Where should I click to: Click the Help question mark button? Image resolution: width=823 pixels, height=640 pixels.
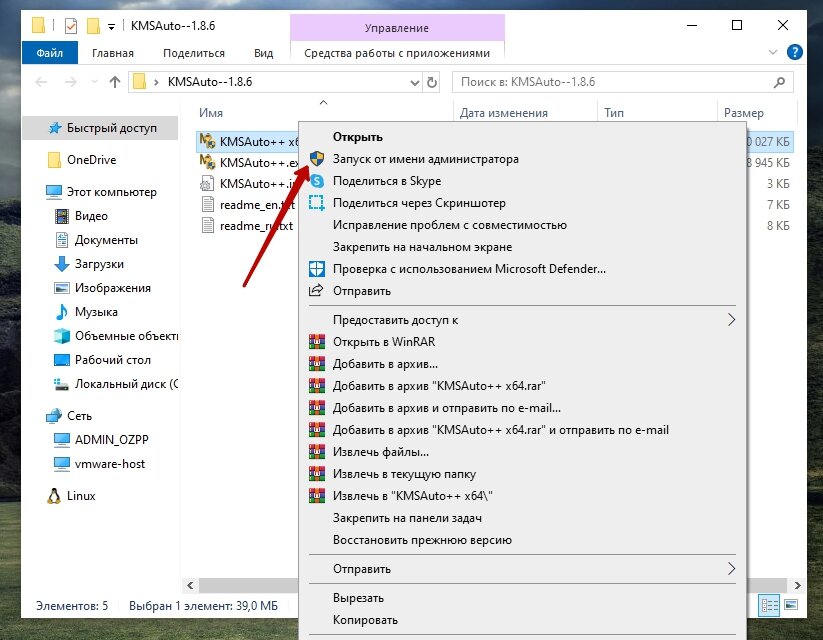[795, 52]
